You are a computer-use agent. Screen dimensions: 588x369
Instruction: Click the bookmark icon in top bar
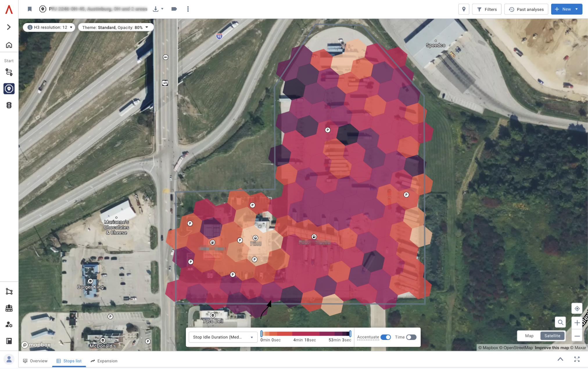(x=29, y=9)
